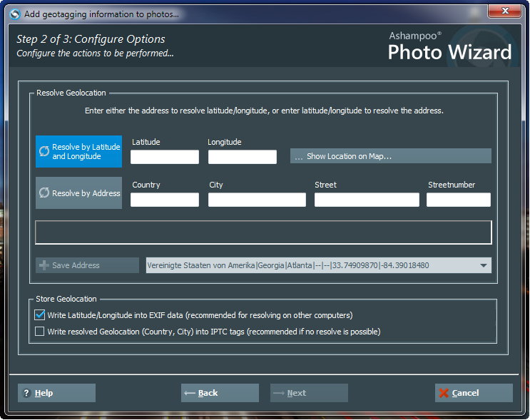
Task: Click the City text field
Action: [x=257, y=200]
